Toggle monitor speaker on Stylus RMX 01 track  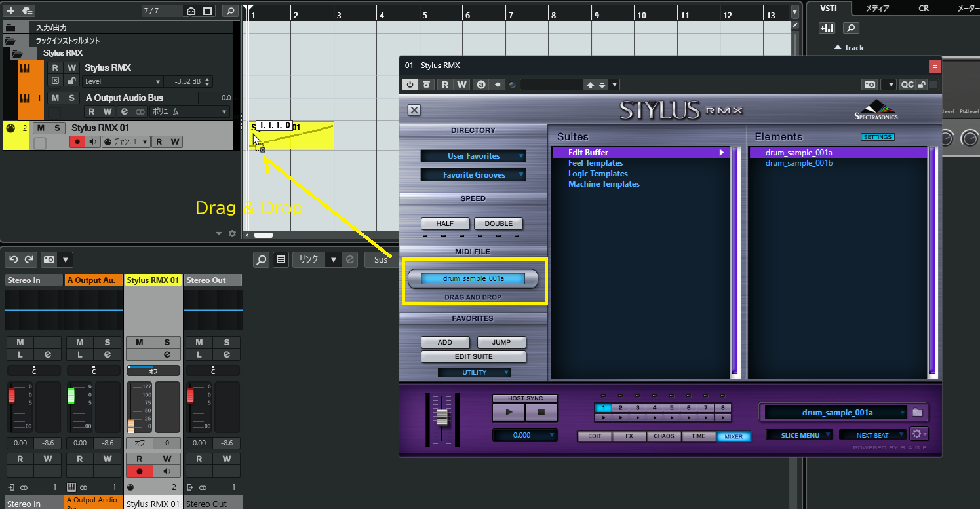(92, 142)
